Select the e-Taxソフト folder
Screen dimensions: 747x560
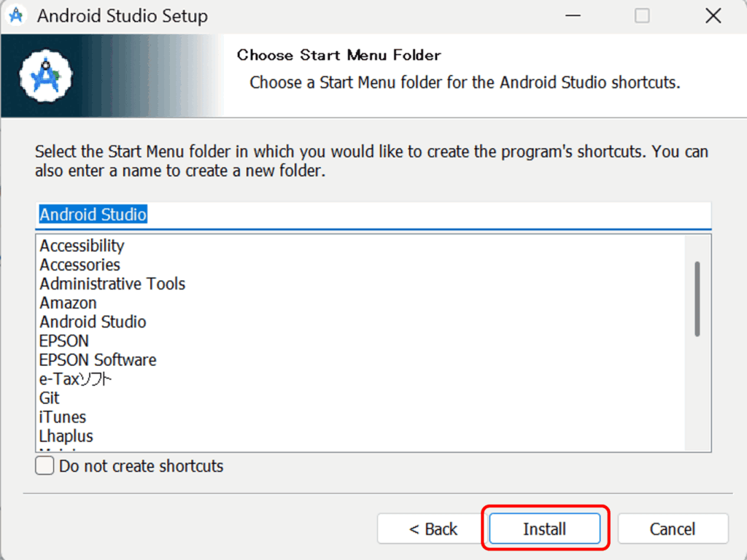75,379
